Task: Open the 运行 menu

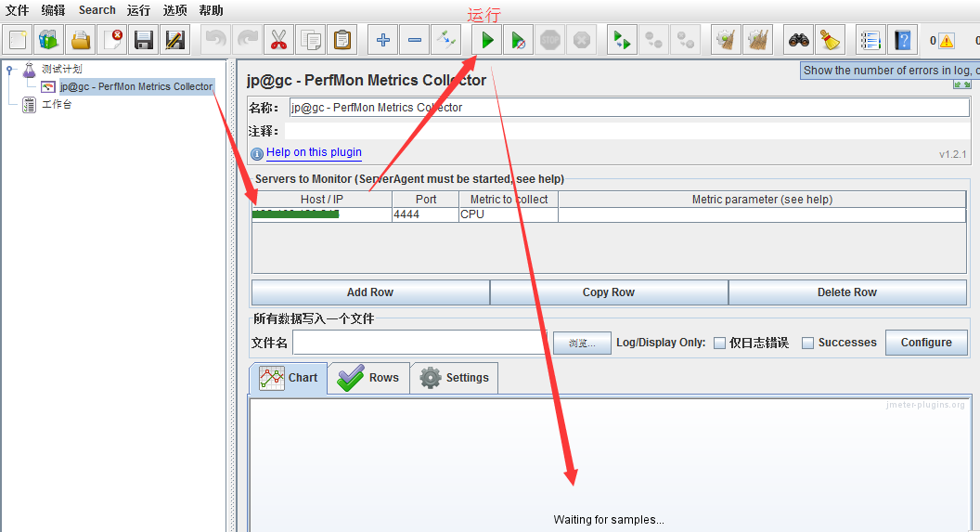Action: (x=138, y=10)
